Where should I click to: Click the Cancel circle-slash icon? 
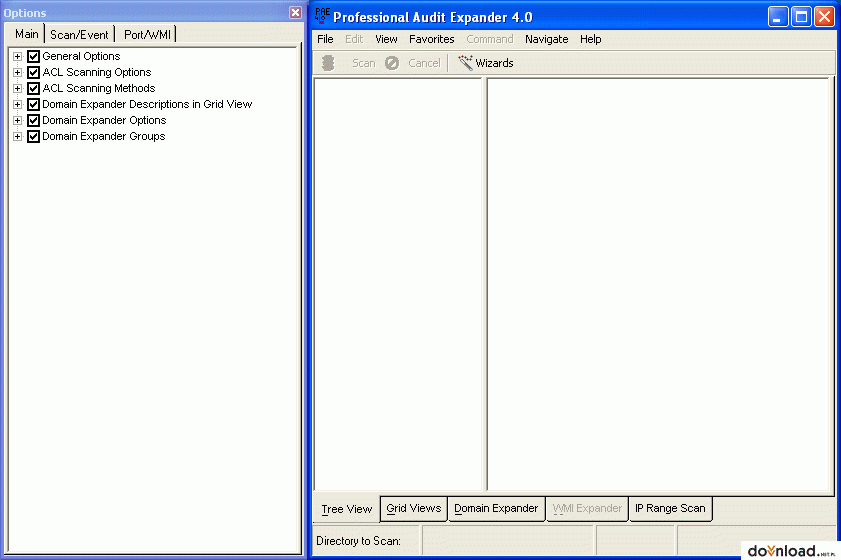click(392, 63)
